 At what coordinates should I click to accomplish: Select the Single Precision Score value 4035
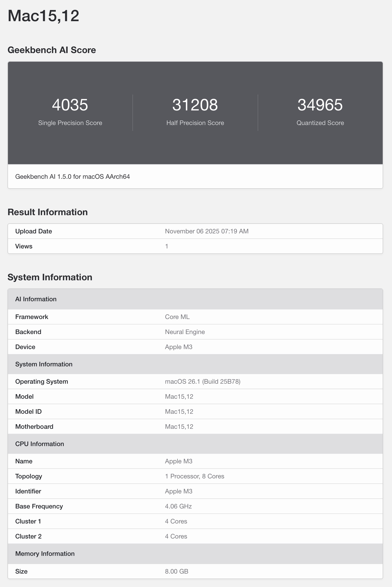point(70,105)
